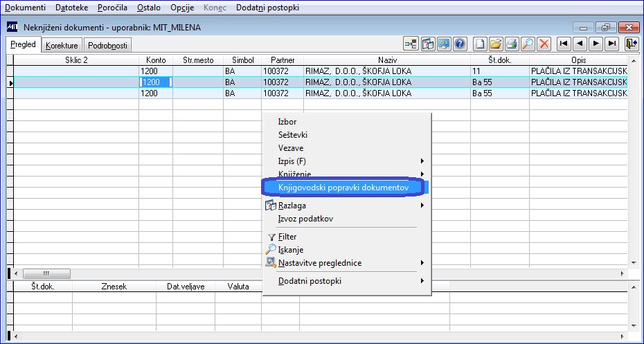
Task: Expand Dodatni postopki in context menu
Action: coord(347,281)
